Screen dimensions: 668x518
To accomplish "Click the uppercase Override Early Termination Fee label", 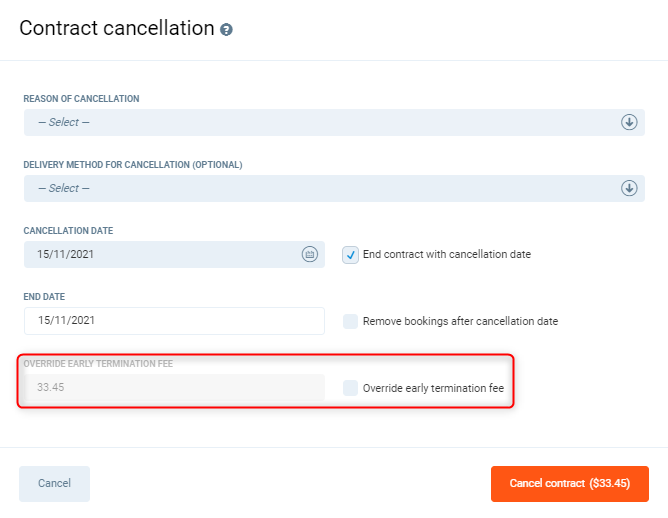I will coord(98,364).
